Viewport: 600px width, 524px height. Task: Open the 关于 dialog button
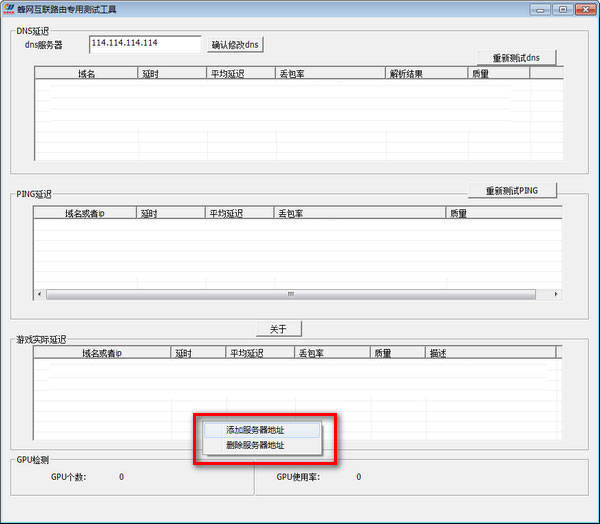pos(278,329)
